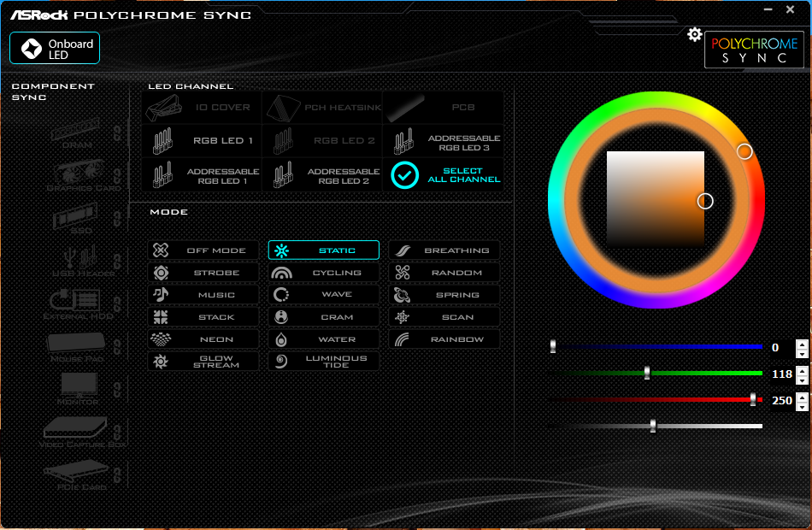Viewport: 812px width, 530px height.
Task: Toggle the Select All Channel checkmark
Action: pos(404,175)
